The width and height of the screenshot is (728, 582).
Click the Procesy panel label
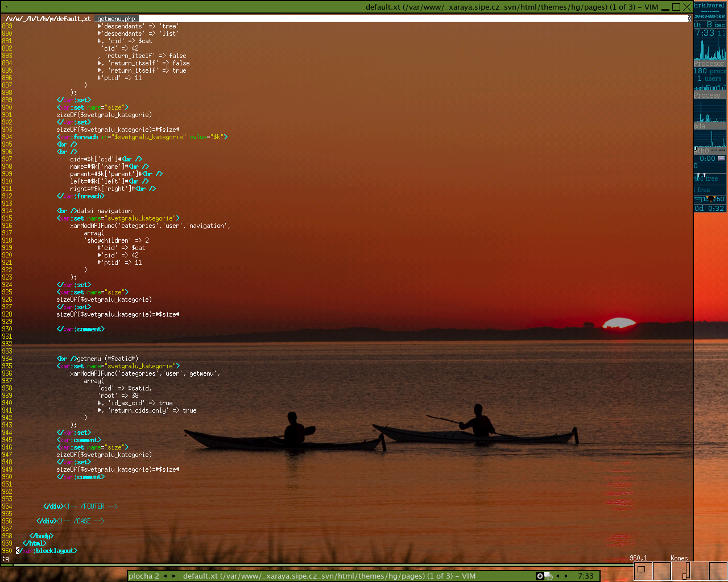coord(708,95)
